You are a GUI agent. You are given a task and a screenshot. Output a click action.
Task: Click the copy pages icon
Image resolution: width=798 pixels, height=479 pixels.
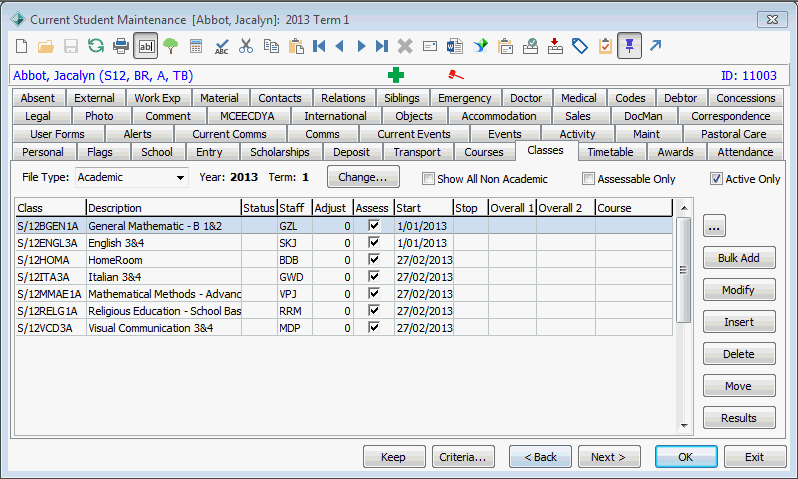271,46
